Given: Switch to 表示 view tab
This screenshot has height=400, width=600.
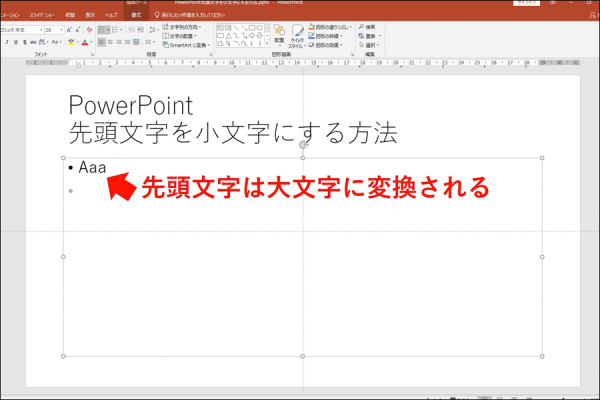Looking at the screenshot, I should point(90,15).
